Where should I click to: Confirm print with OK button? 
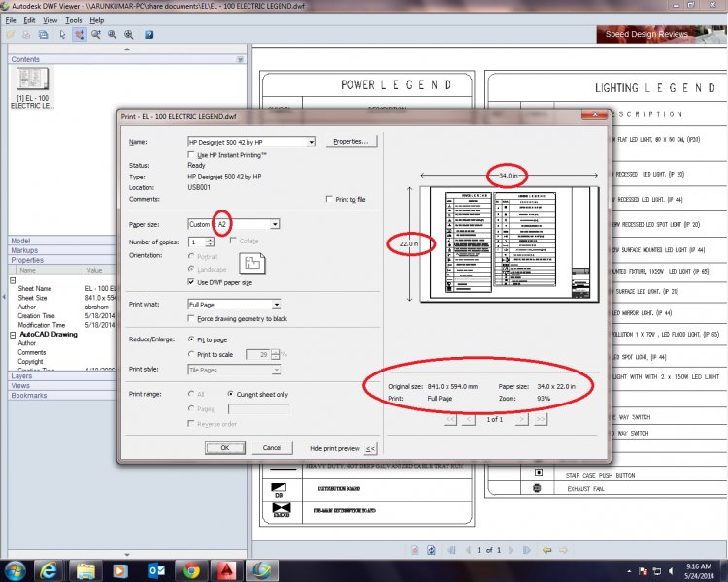(225, 448)
